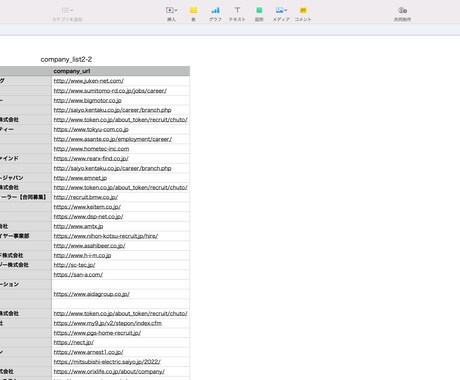Click the asahibeer.co.jp URL cell
The height and width of the screenshot is (380, 460).
[121, 246]
